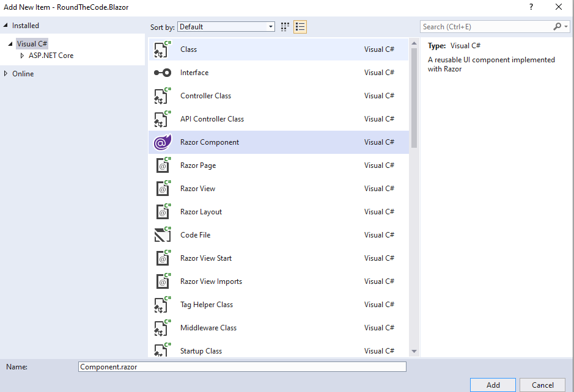Switch to small icons list view
Screen dimensions: 574x392
300,27
